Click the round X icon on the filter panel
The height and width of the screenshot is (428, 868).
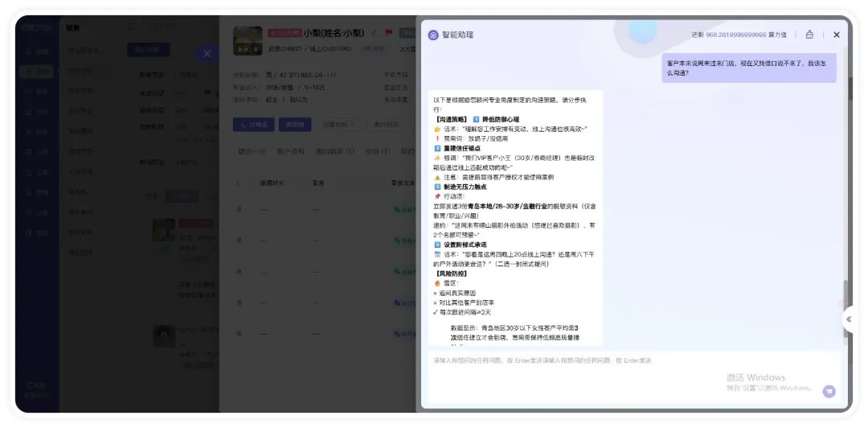point(207,54)
